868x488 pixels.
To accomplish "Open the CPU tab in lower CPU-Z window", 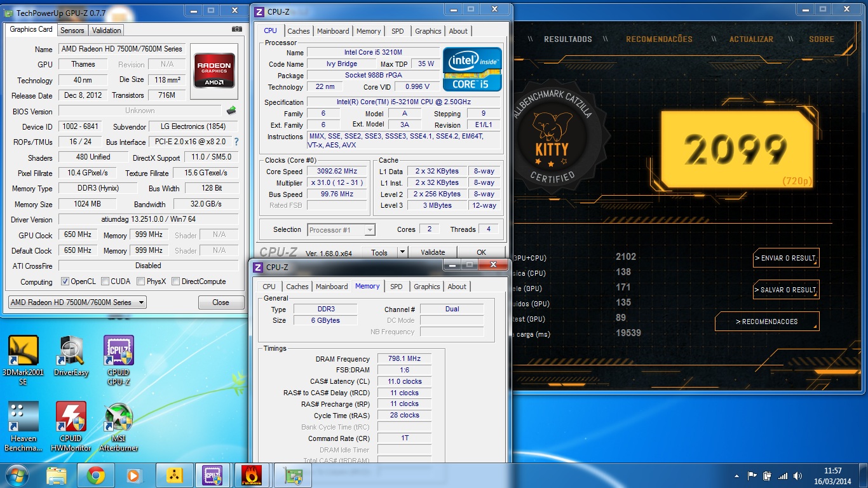I will 269,287.
